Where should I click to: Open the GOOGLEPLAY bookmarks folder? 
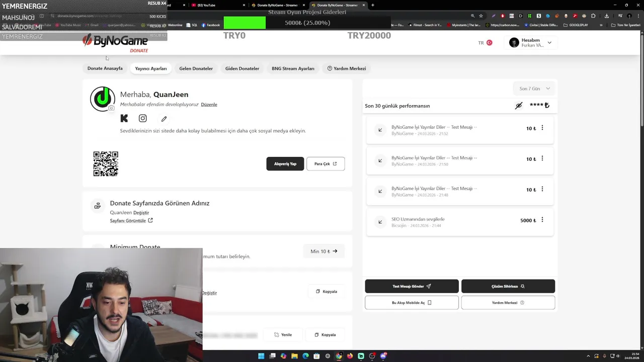[576, 25]
